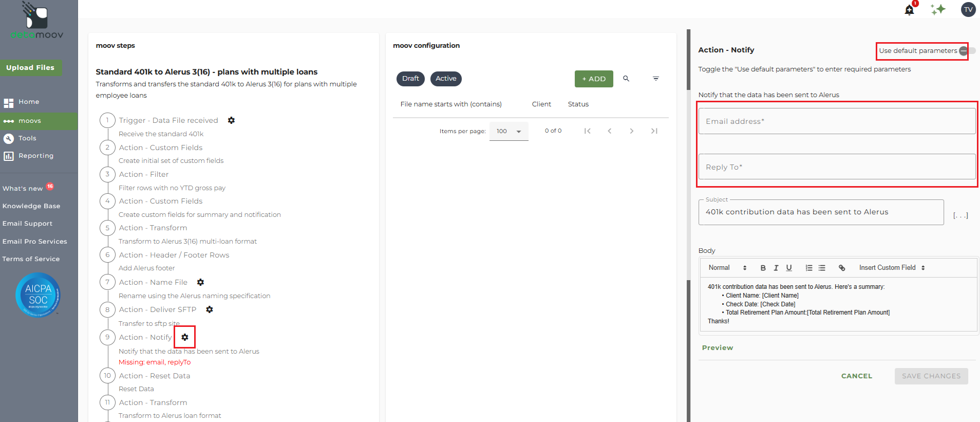Select step 6 Action - Header / Footer Rows

(174, 255)
